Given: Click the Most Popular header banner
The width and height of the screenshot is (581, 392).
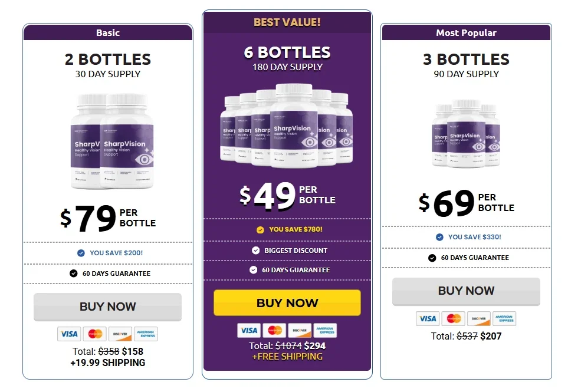Looking at the screenshot, I should tap(466, 33).
